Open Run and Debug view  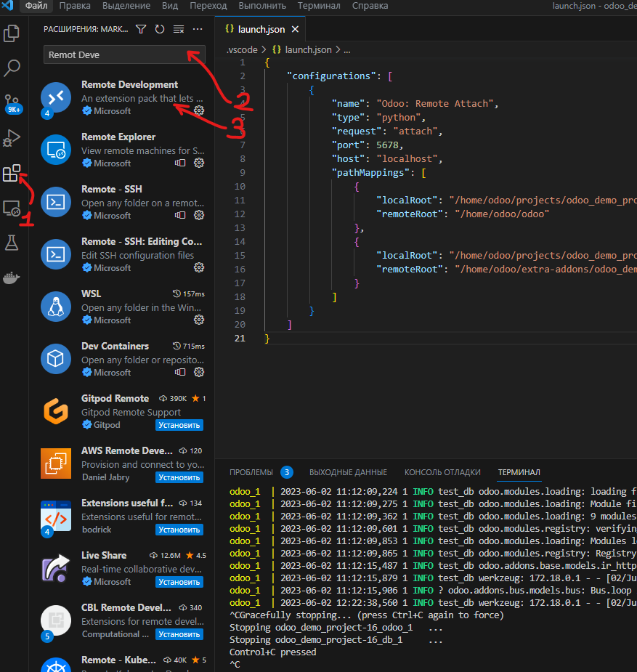pyautogui.click(x=12, y=138)
